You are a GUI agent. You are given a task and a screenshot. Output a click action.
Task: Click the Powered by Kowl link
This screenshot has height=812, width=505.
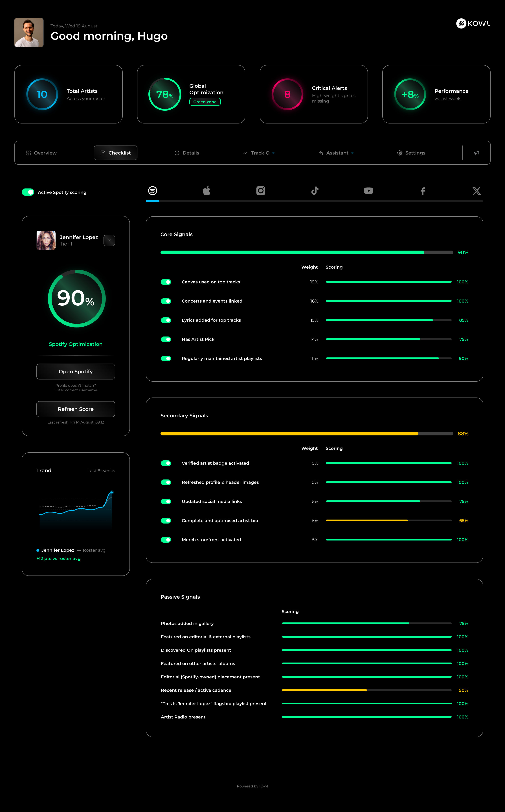tap(252, 786)
